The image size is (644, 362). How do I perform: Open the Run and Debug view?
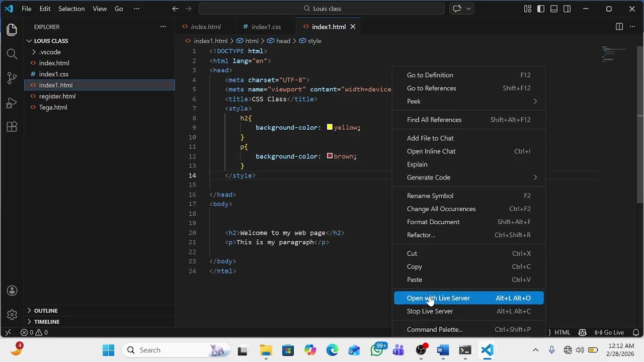pos(12,103)
